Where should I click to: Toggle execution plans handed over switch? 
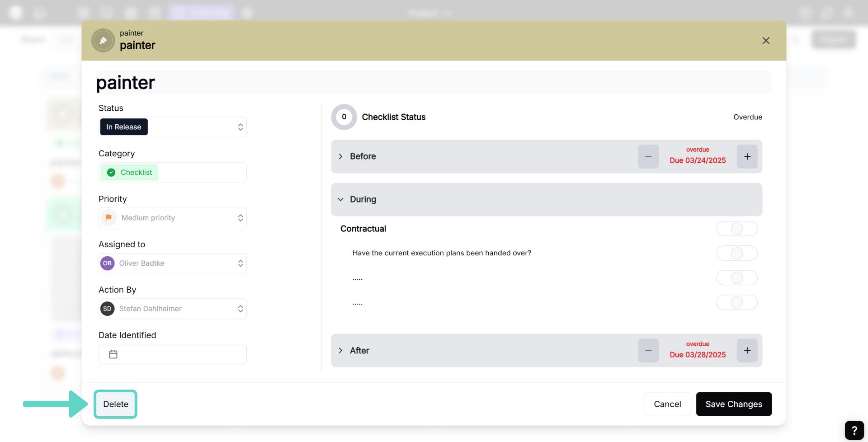[x=736, y=253]
